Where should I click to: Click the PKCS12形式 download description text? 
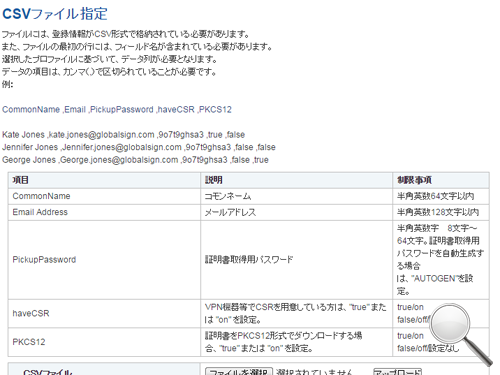tap(283, 342)
